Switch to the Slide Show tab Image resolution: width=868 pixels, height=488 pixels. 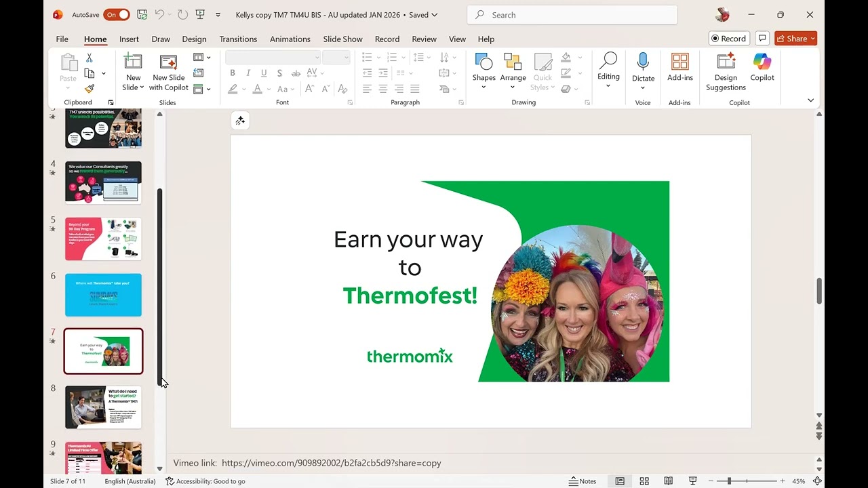coord(342,39)
